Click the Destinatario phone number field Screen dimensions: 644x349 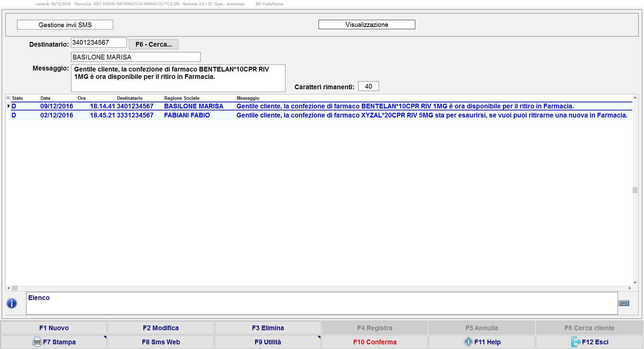pyautogui.click(x=99, y=43)
